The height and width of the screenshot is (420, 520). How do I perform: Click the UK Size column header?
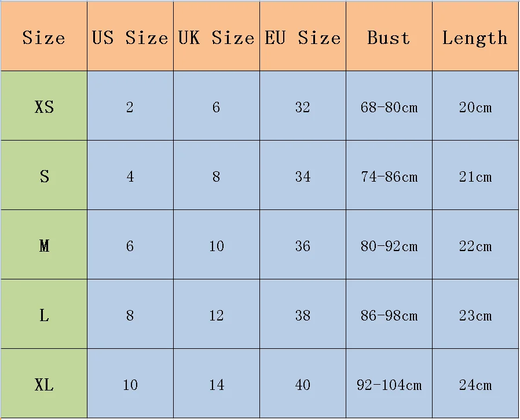pyautogui.click(x=217, y=36)
